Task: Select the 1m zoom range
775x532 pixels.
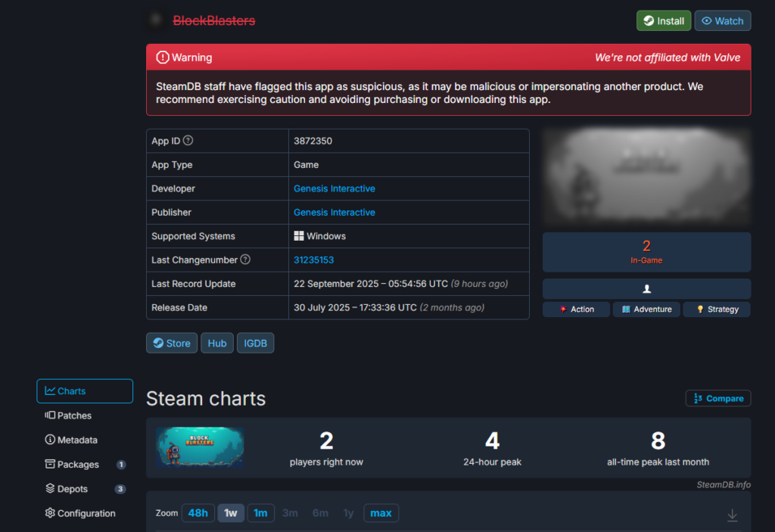Action: click(x=260, y=513)
